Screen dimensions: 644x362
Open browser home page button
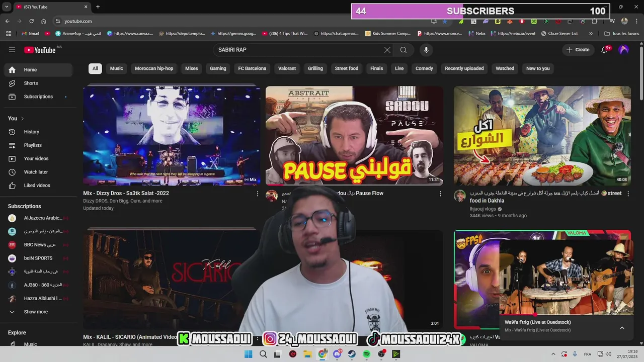[43, 21]
